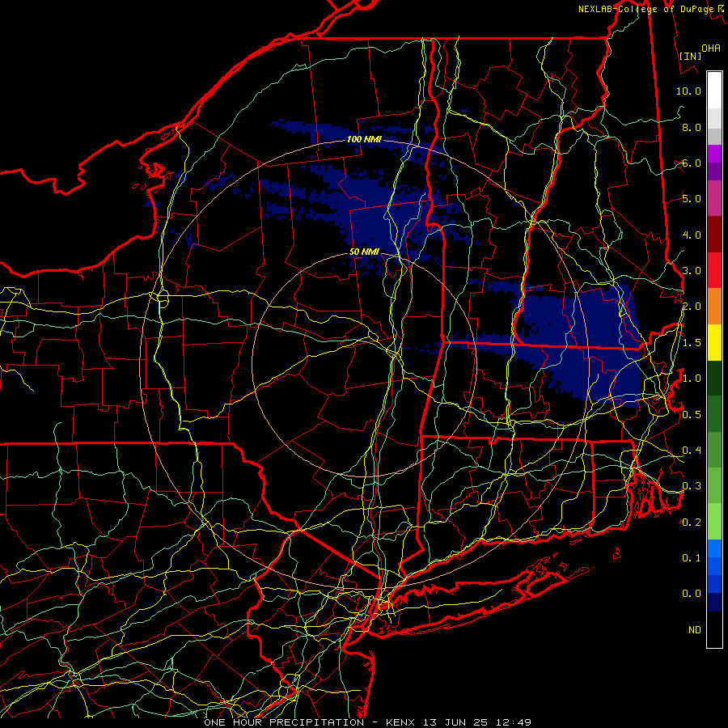Viewport: 728px width, 728px height.
Task: Click the 10.0 legend value
Action: click(688, 91)
